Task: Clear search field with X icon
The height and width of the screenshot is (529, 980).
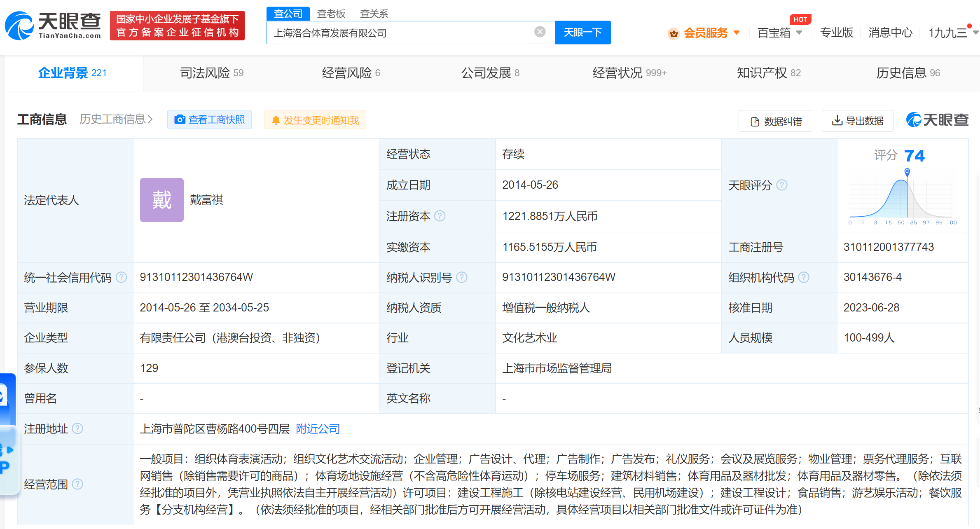Action: pos(540,32)
